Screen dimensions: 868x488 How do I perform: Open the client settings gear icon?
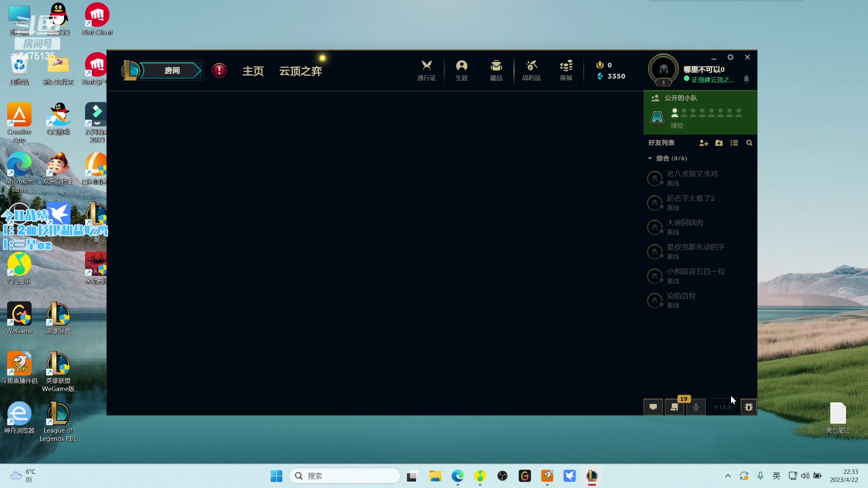[730, 57]
